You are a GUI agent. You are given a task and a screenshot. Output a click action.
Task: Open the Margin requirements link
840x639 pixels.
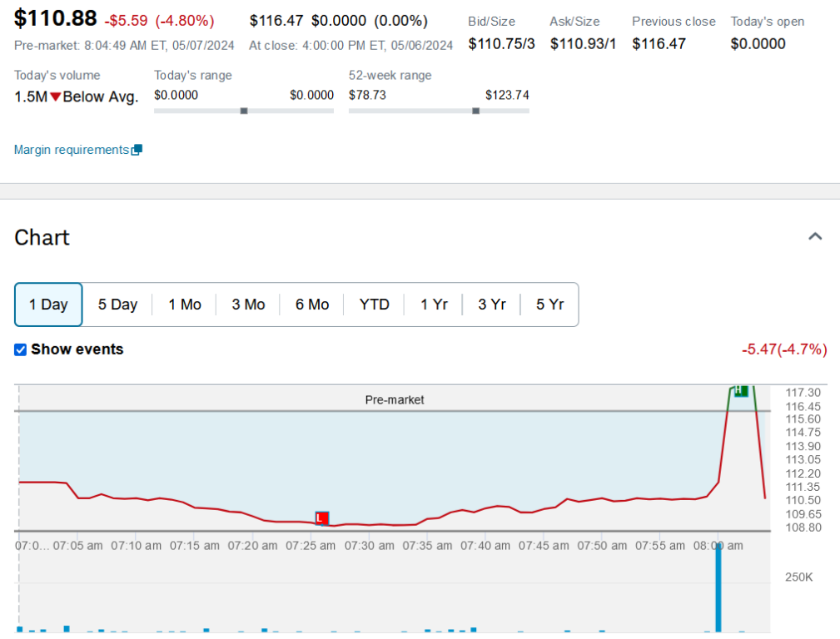(72, 150)
